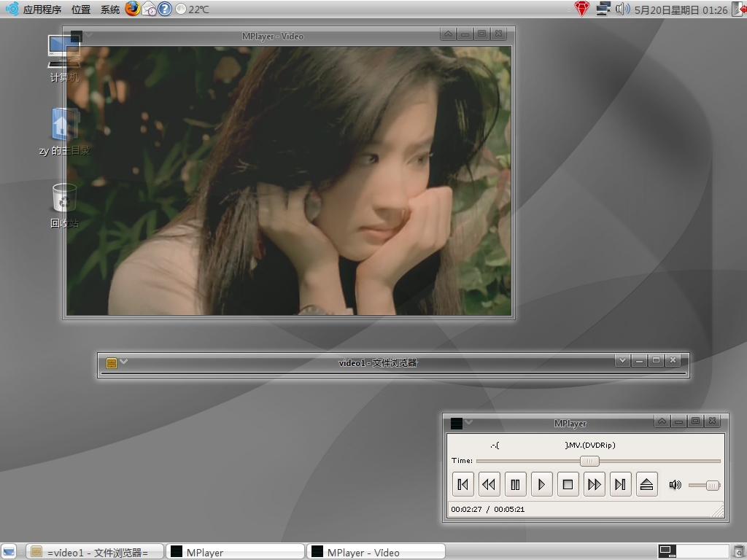
Task: Click the panel volume speaker icon
Action: [x=622, y=9]
